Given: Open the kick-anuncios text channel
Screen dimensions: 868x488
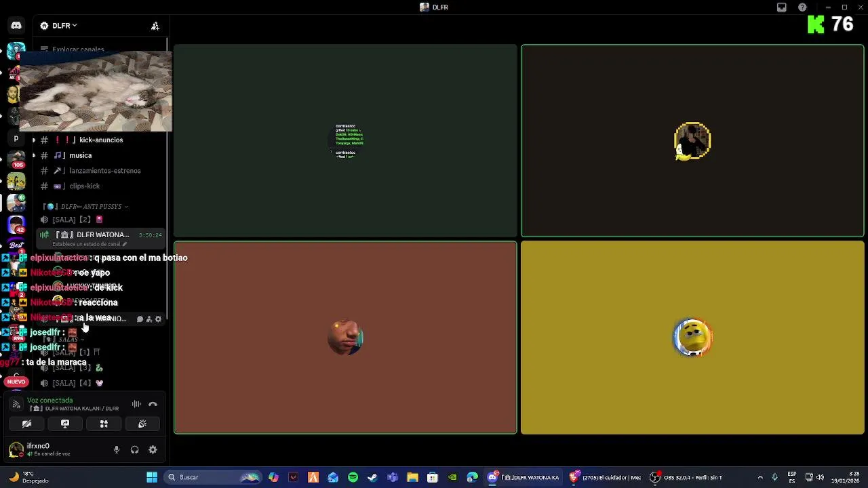Looking at the screenshot, I should click(100, 140).
